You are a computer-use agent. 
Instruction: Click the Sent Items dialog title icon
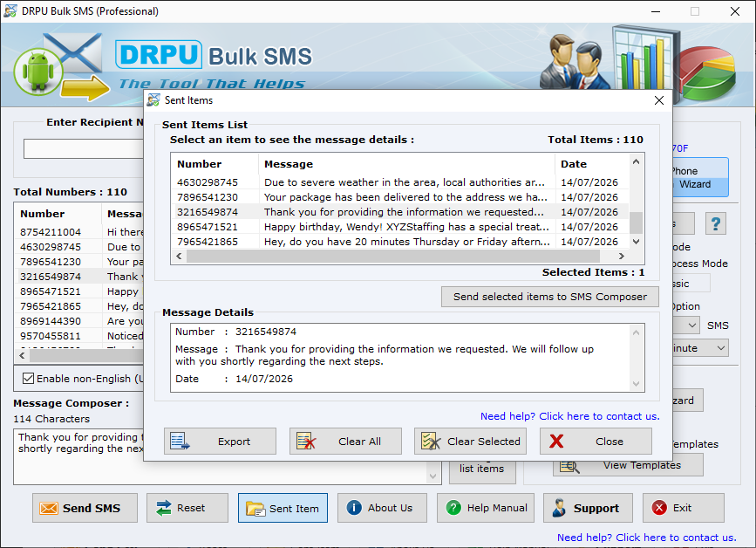[153, 100]
